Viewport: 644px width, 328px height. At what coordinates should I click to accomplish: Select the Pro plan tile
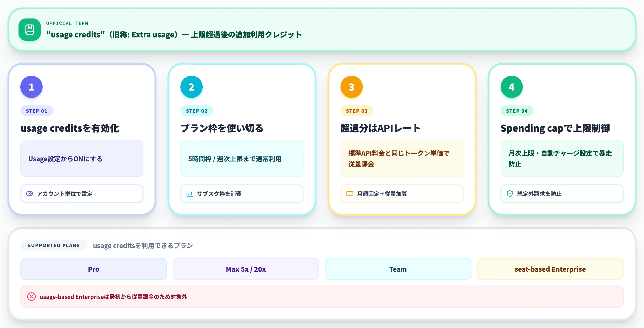point(93,269)
